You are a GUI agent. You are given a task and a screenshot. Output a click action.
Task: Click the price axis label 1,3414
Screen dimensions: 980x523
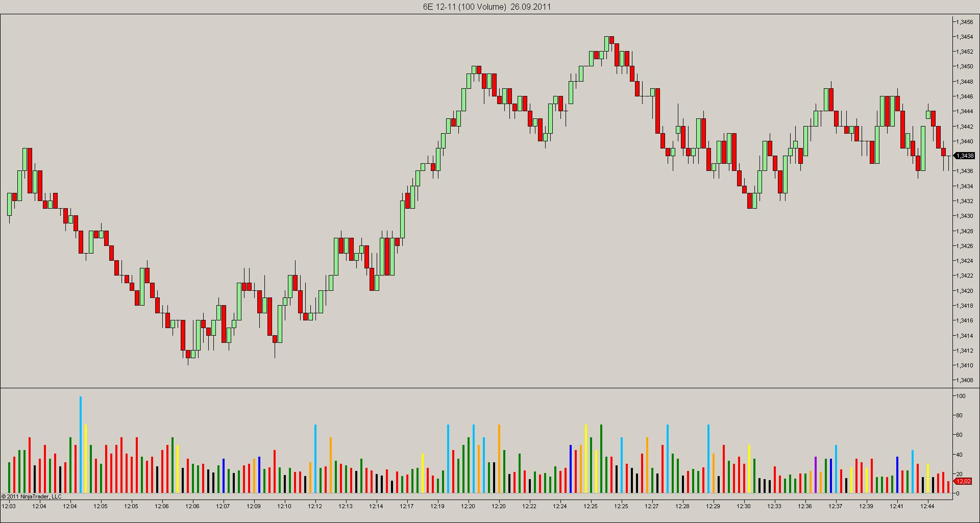(964, 336)
